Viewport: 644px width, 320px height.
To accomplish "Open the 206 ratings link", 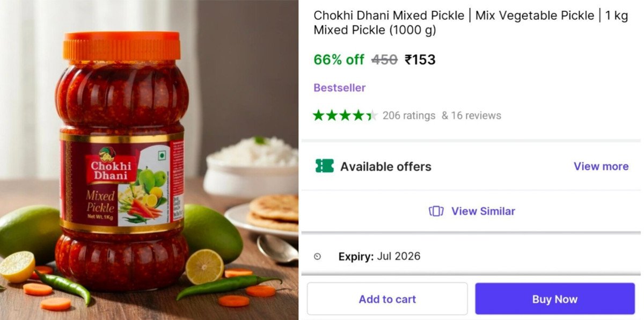I will pos(408,115).
